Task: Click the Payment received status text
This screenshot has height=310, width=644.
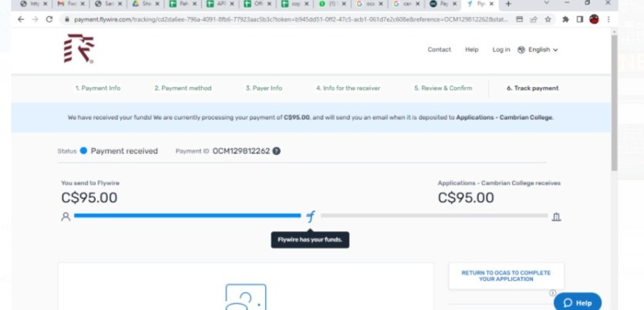Action: pos(124,151)
